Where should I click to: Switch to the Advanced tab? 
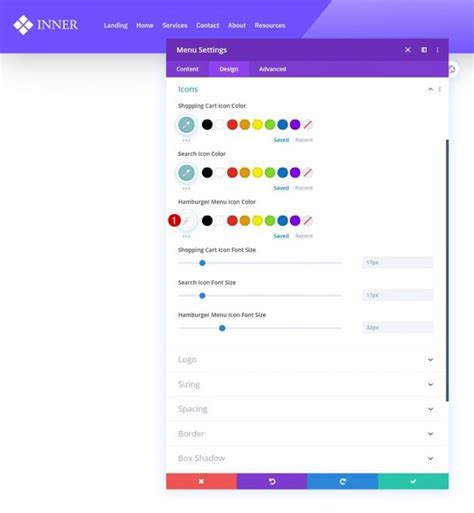click(273, 69)
